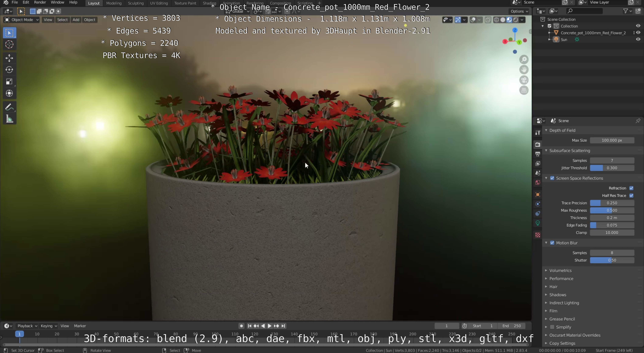Viewport: 644px width, 353px height.
Task: Open Object Data light properties tab
Action: (x=538, y=223)
